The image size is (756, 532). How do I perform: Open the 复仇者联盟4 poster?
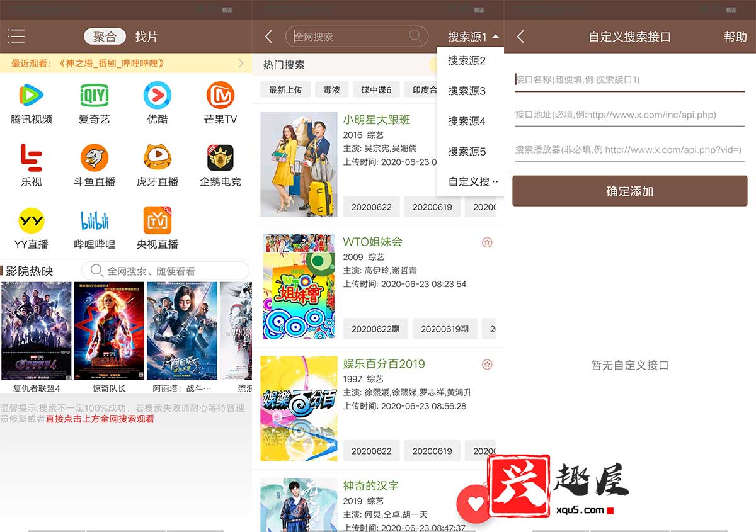[x=37, y=331]
